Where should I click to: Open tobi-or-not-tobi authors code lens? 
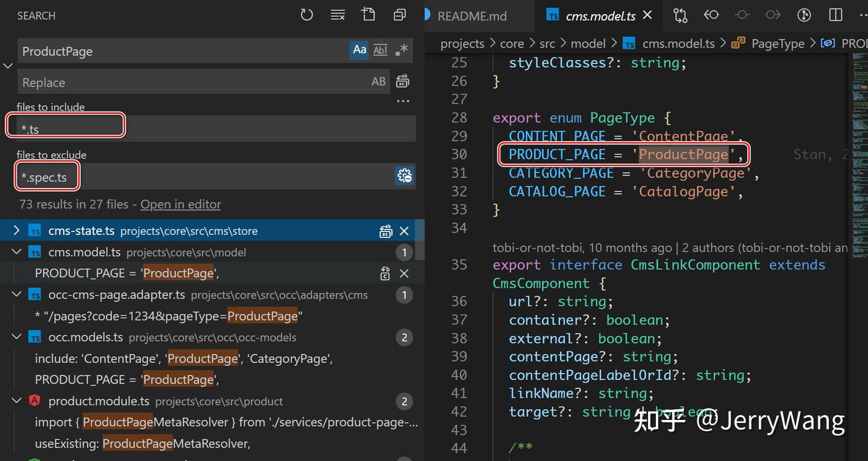tap(670, 248)
